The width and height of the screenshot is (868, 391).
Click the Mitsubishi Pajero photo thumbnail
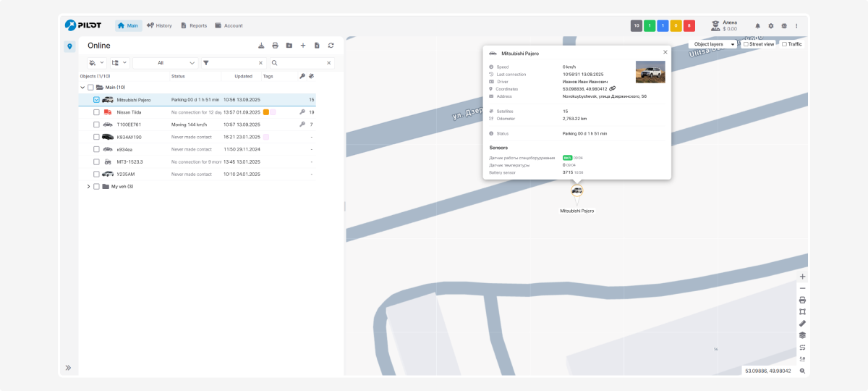click(650, 72)
